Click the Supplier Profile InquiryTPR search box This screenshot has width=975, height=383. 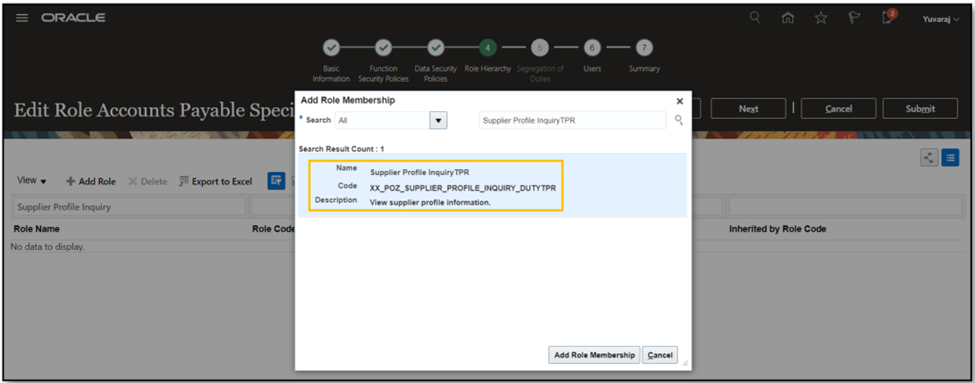(x=573, y=121)
